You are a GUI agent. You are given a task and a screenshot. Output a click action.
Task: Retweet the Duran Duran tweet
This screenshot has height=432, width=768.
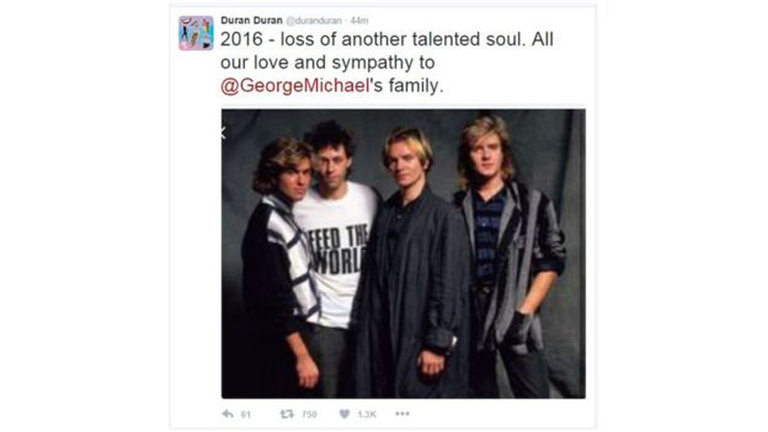(287, 414)
